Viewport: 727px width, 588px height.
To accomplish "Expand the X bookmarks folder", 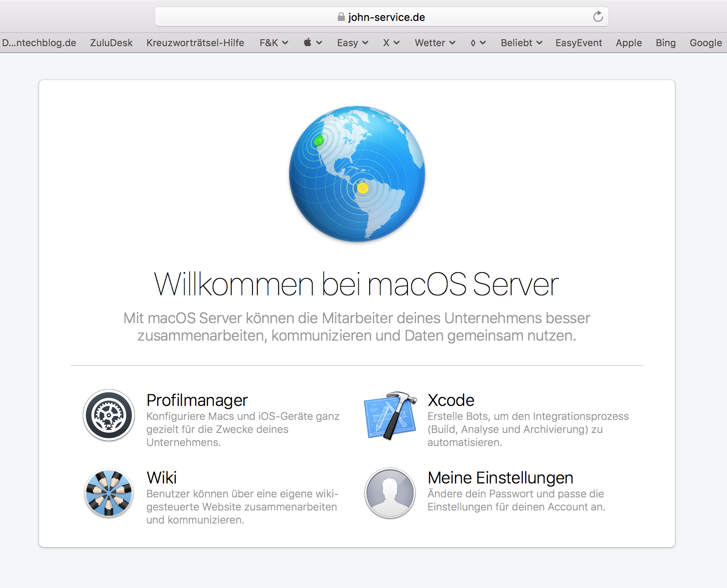I will click(x=391, y=43).
